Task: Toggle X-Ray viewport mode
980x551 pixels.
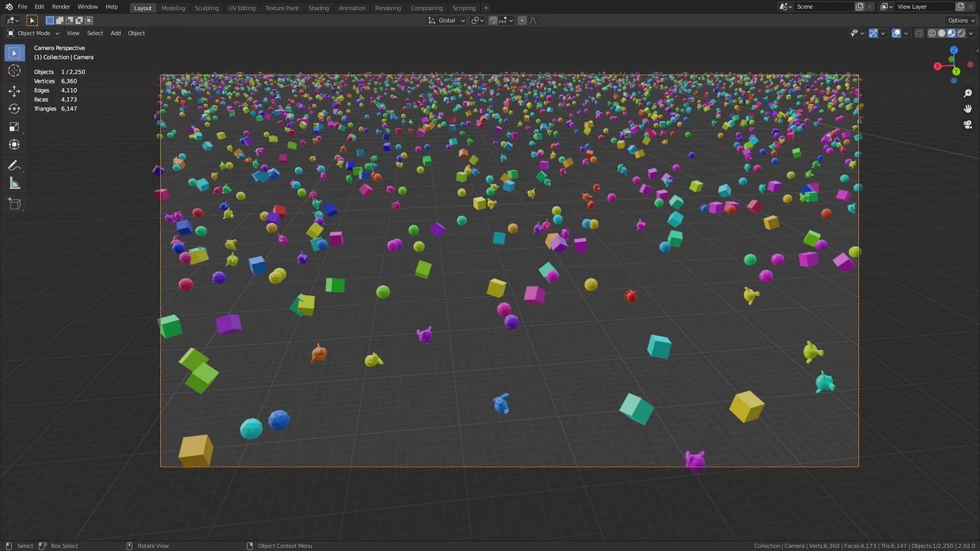Action: [919, 33]
